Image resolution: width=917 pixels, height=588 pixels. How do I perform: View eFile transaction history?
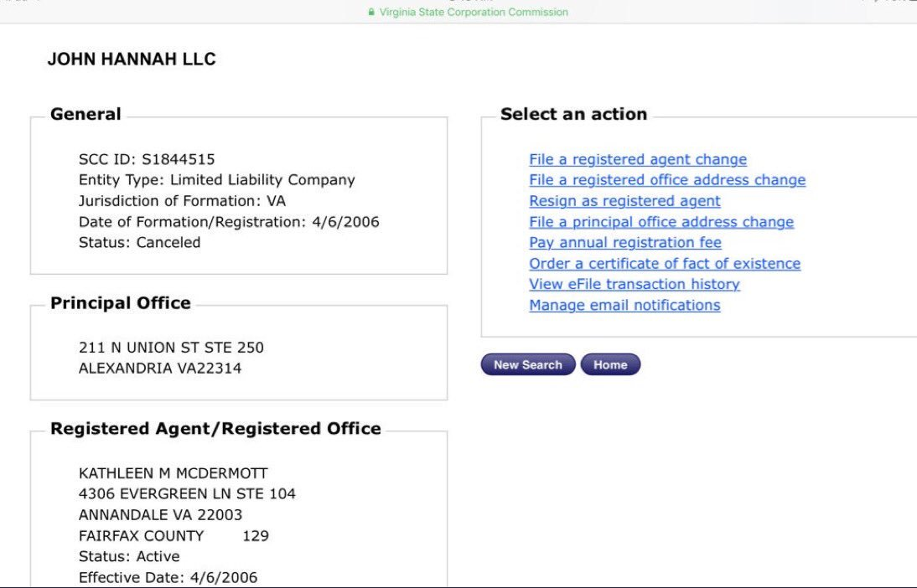click(x=635, y=284)
